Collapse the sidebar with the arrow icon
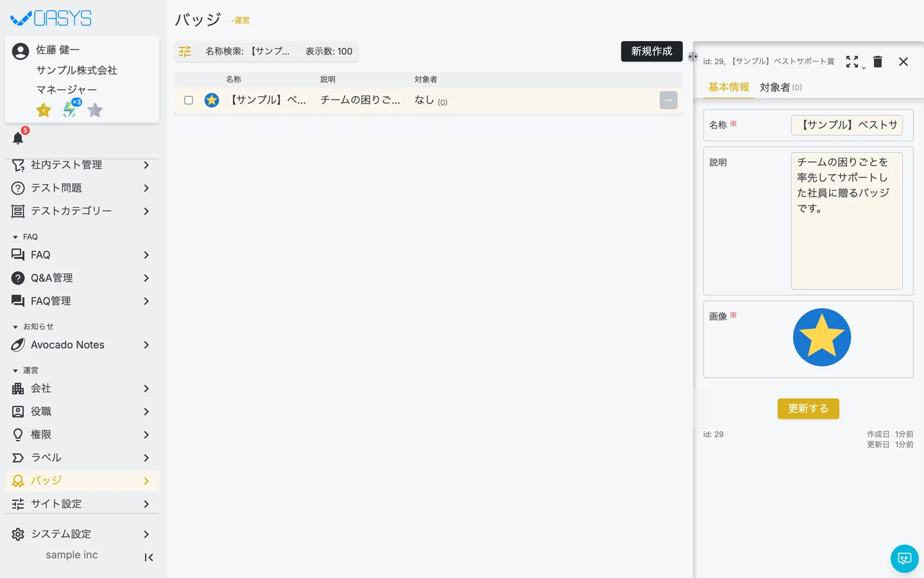Image resolution: width=924 pixels, height=578 pixels. click(x=149, y=557)
